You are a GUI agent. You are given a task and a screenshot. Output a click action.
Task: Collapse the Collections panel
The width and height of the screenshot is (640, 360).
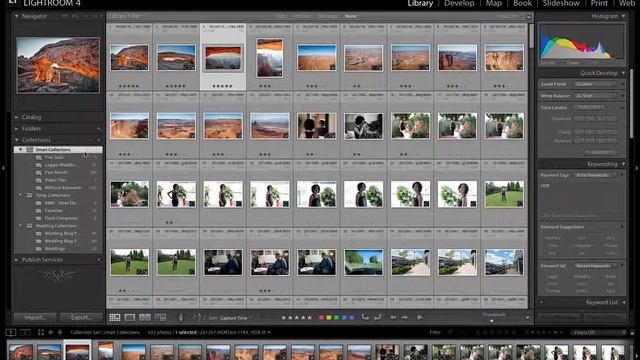[x=17, y=140]
